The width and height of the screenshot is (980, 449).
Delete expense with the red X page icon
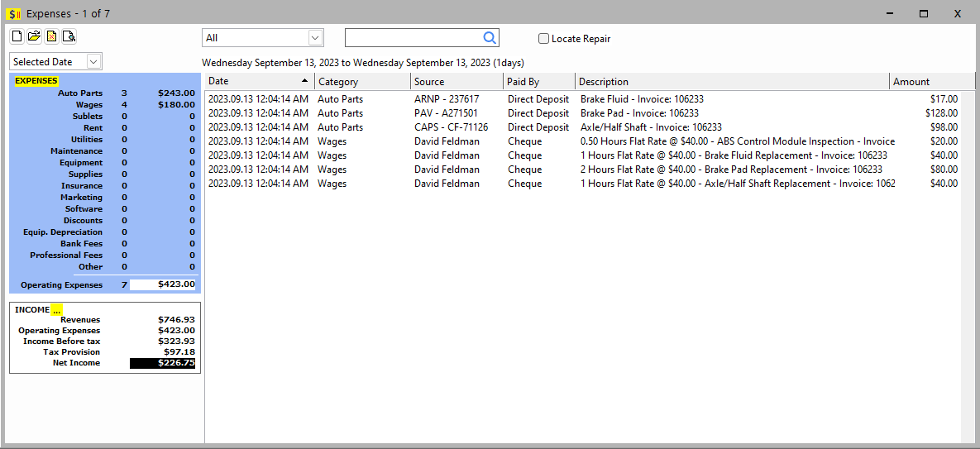pos(52,36)
